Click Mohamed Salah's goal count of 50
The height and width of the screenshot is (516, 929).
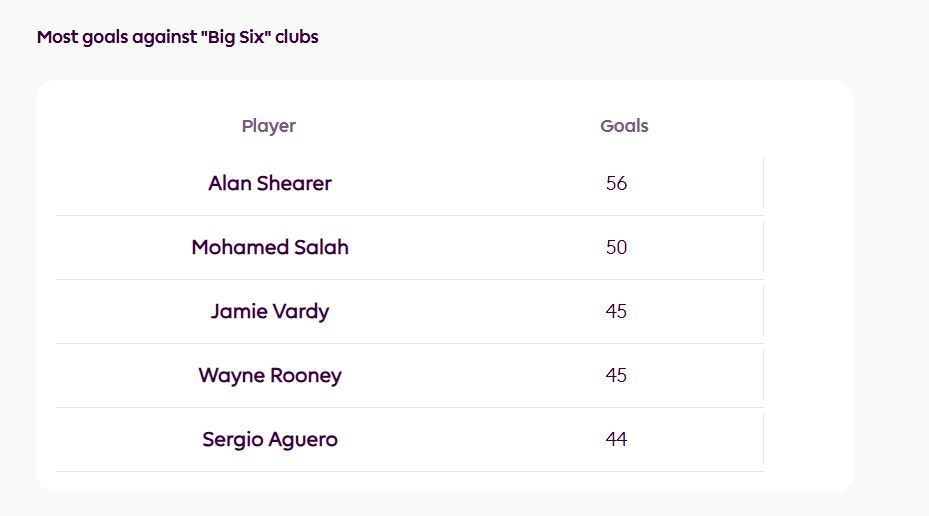pos(616,248)
